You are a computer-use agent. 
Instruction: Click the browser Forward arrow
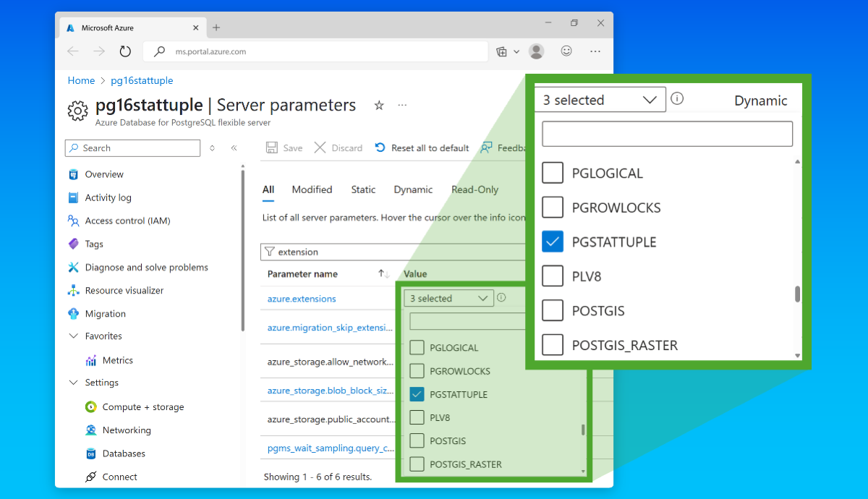coord(99,51)
